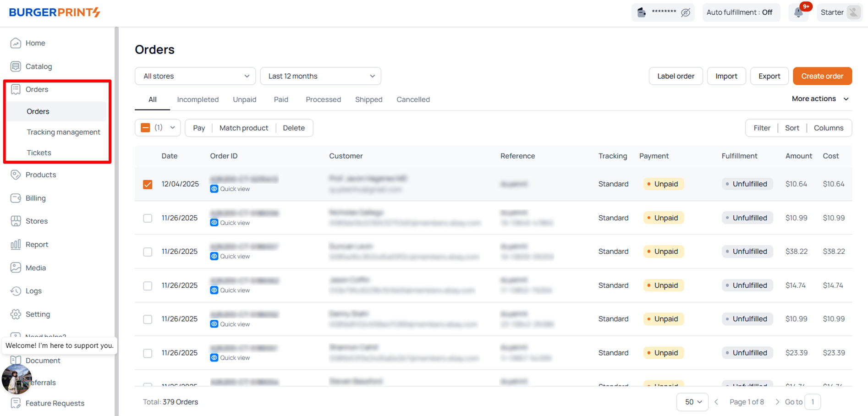
Task: Expand the Last 12 months dropdown
Action: click(x=320, y=76)
